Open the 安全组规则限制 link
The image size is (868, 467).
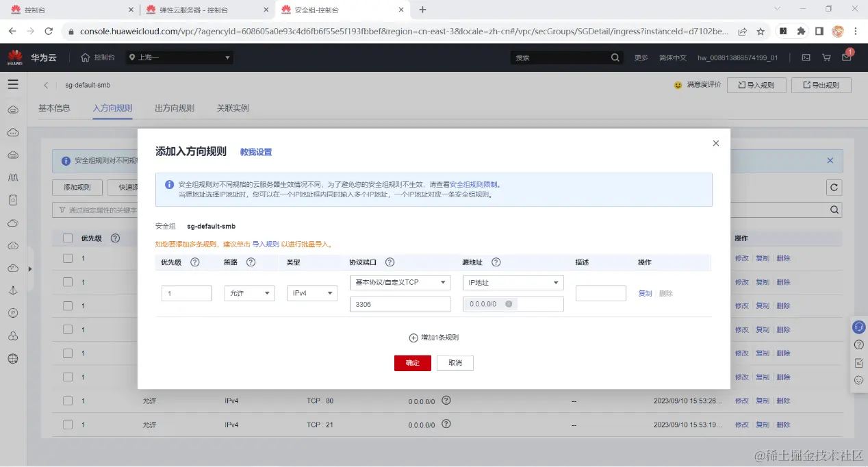point(474,184)
